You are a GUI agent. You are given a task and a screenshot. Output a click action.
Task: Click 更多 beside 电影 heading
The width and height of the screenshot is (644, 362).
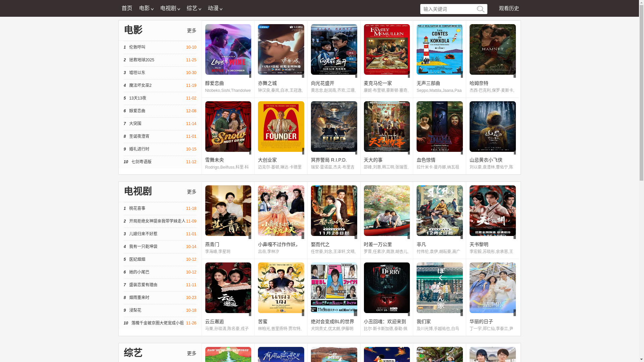[192, 31]
